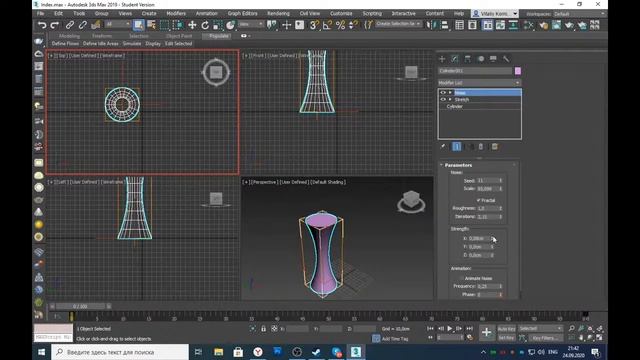Play the animation in time controls
The image size is (640, 360).
450,328
